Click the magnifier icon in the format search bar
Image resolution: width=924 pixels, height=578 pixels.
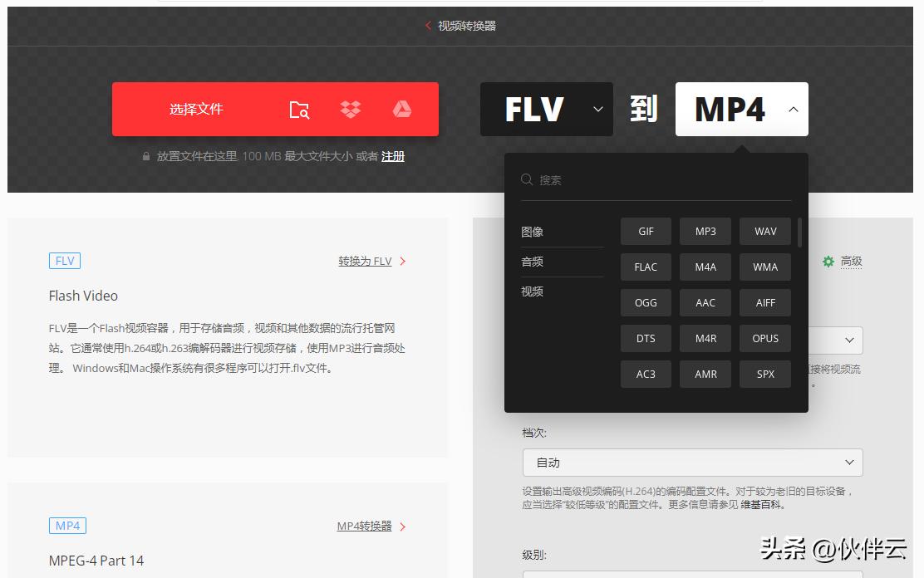point(527,179)
